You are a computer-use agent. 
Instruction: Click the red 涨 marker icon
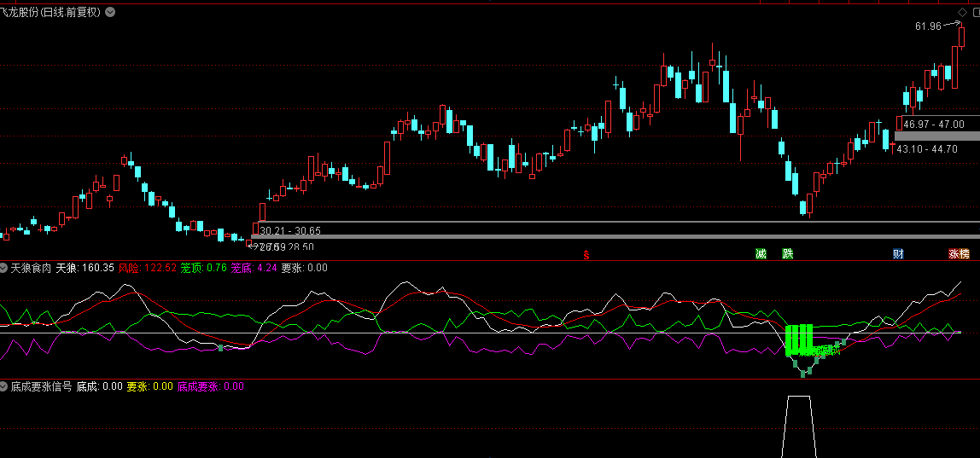click(954, 253)
